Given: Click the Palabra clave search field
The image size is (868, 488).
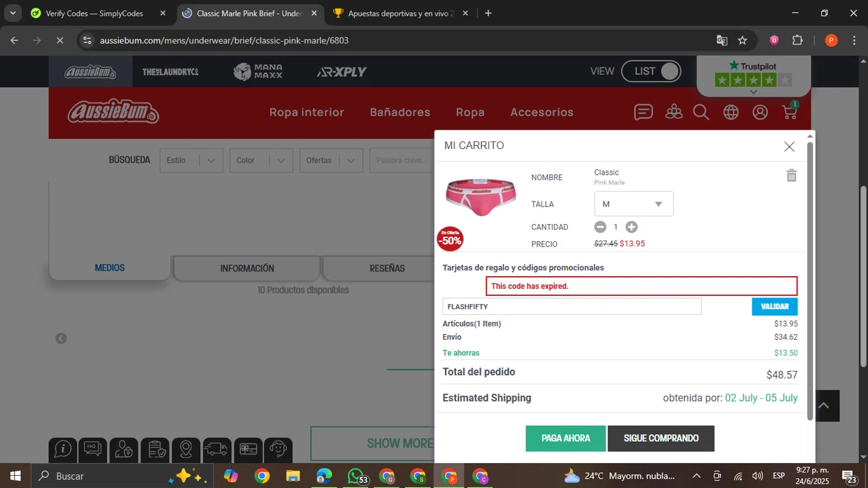Looking at the screenshot, I should (x=402, y=160).
